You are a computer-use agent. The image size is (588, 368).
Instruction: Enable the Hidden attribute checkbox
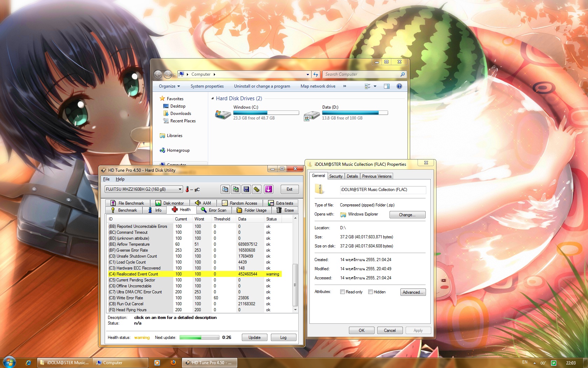[370, 292]
